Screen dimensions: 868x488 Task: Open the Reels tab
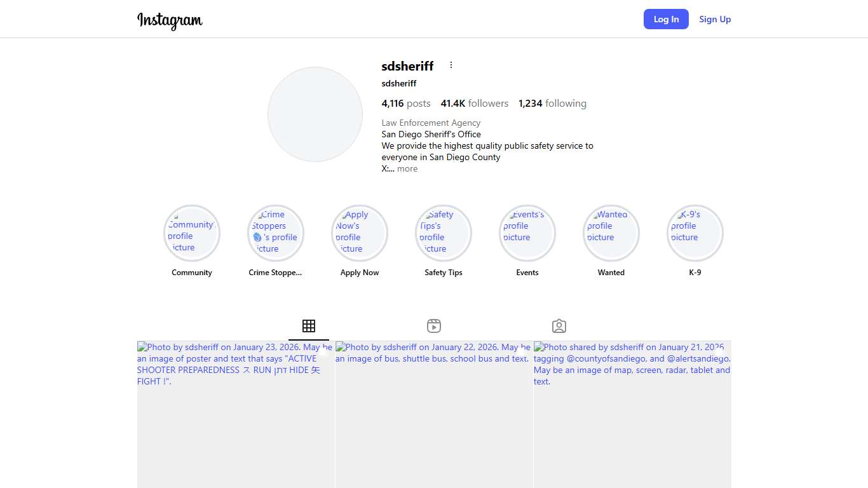pos(434,326)
